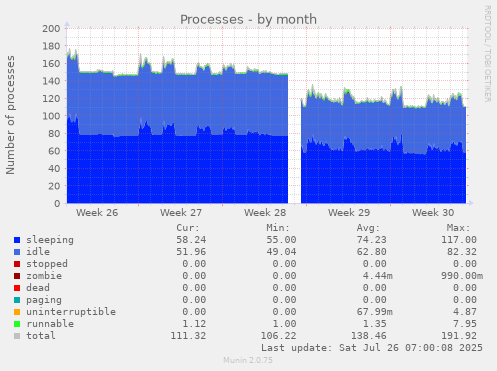Click the sleeping legend color swatch
Viewport: 497px width, 371px height.
coord(17,240)
